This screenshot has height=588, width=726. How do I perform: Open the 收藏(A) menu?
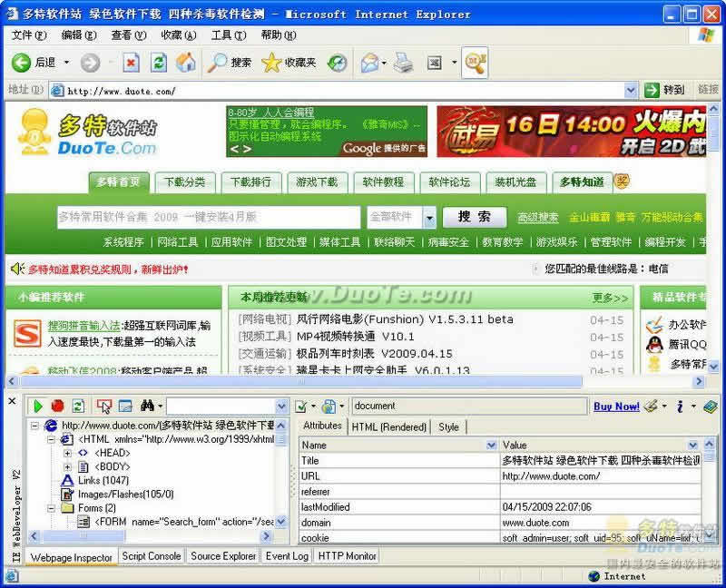pos(178,34)
